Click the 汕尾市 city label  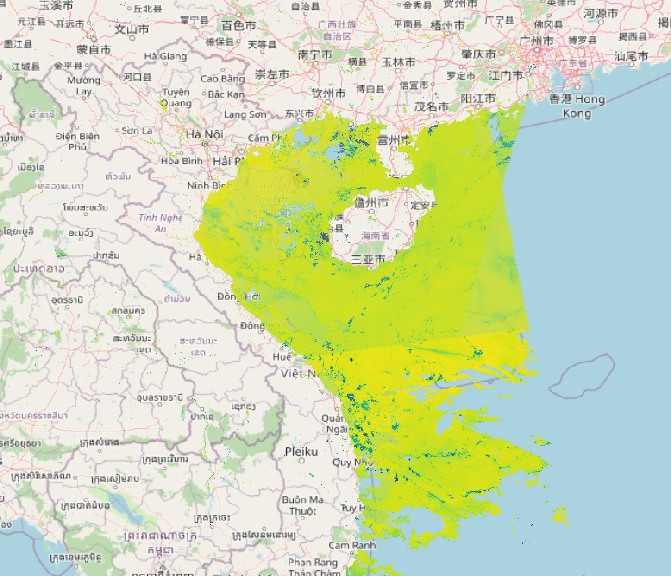(x=631, y=56)
